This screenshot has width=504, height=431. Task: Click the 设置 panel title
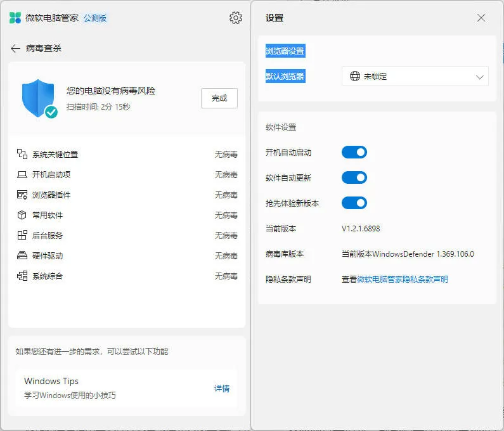pyautogui.click(x=274, y=18)
